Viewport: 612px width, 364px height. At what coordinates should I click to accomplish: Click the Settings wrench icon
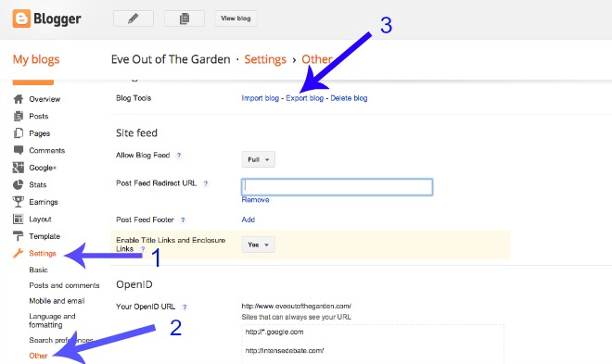click(18, 254)
